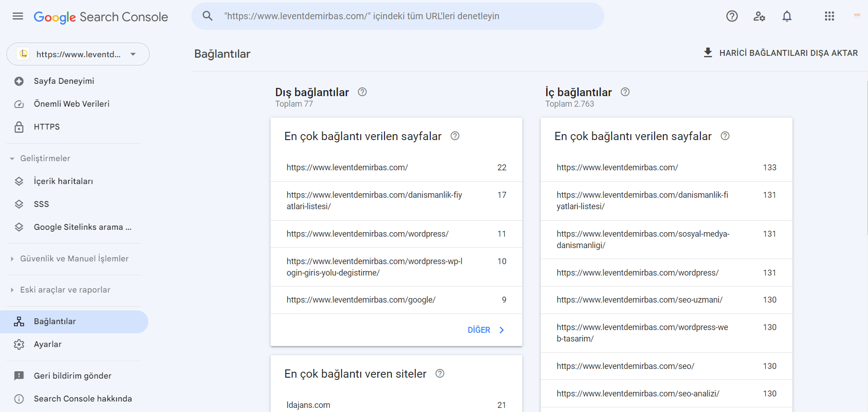Open Önemli Web Verileri report

(x=74, y=104)
